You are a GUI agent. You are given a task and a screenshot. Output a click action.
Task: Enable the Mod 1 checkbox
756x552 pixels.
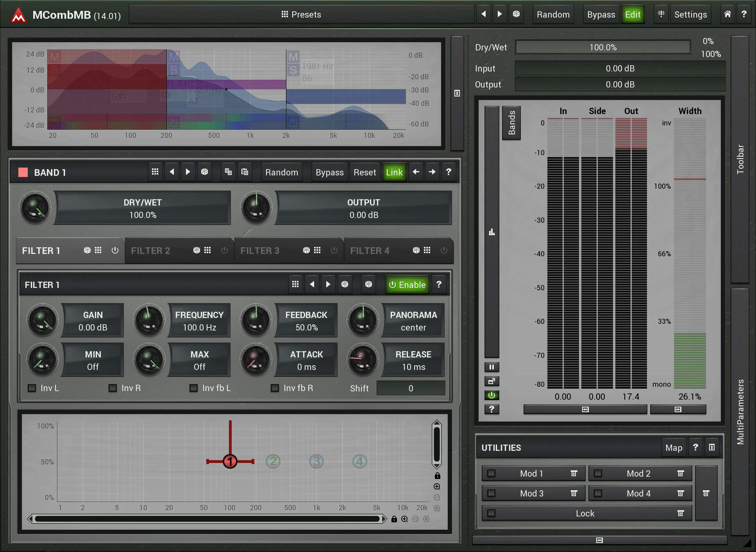tap(491, 473)
